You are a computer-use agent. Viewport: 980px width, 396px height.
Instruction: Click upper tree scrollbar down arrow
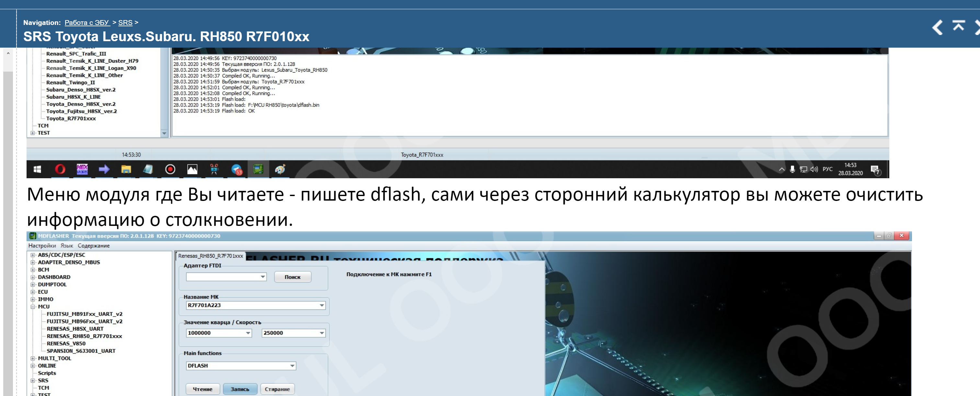coord(164,133)
